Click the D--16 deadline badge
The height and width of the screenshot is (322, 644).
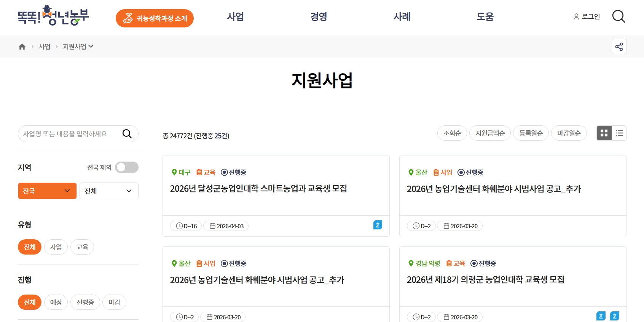(x=186, y=226)
